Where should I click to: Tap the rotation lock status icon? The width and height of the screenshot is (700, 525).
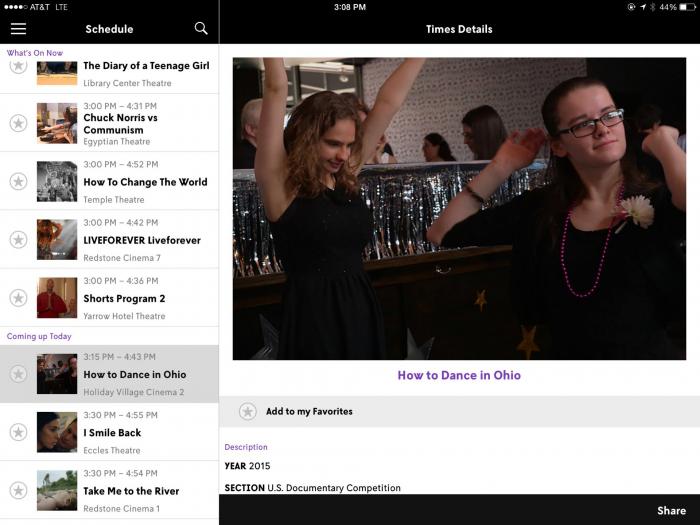click(x=631, y=7)
